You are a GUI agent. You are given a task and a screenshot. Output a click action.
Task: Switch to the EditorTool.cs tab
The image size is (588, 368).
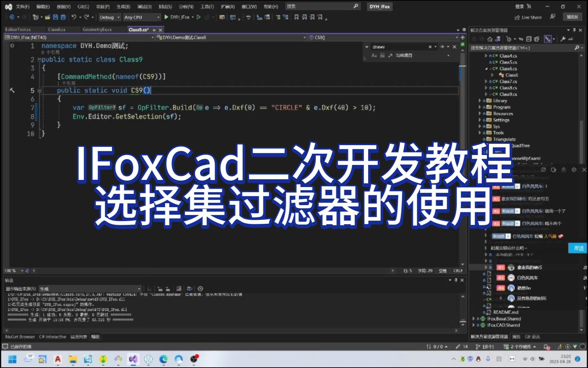[18, 30]
